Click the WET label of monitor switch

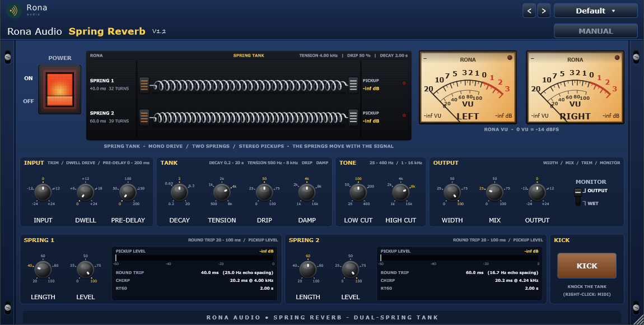592,203
